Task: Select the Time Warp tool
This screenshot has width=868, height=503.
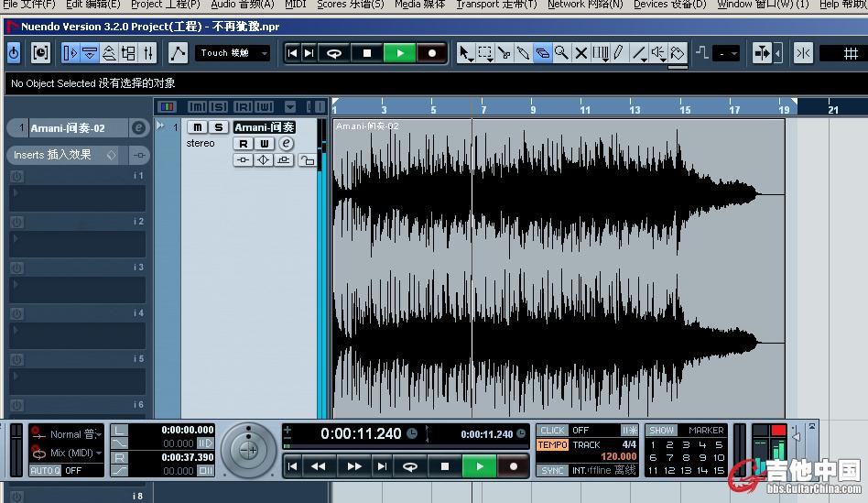Action: click(x=600, y=53)
